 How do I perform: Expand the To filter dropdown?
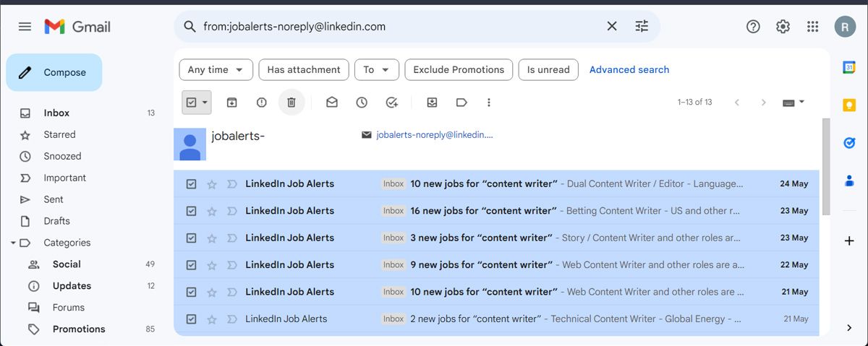[x=376, y=70]
